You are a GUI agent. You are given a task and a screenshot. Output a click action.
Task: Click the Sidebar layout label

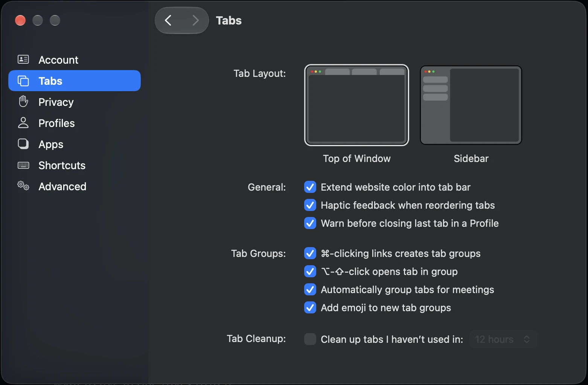click(x=471, y=159)
